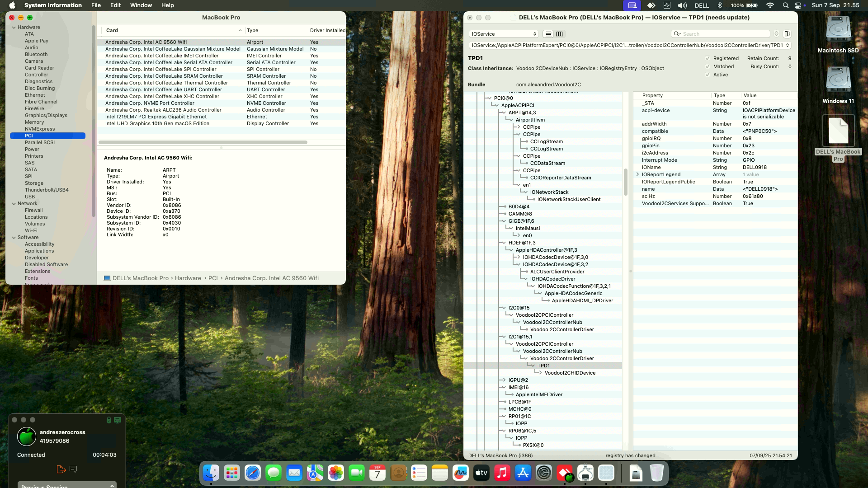Open Launchpad from the Dock
This screenshot has height=488, width=868.
click(x=232, y=473)
